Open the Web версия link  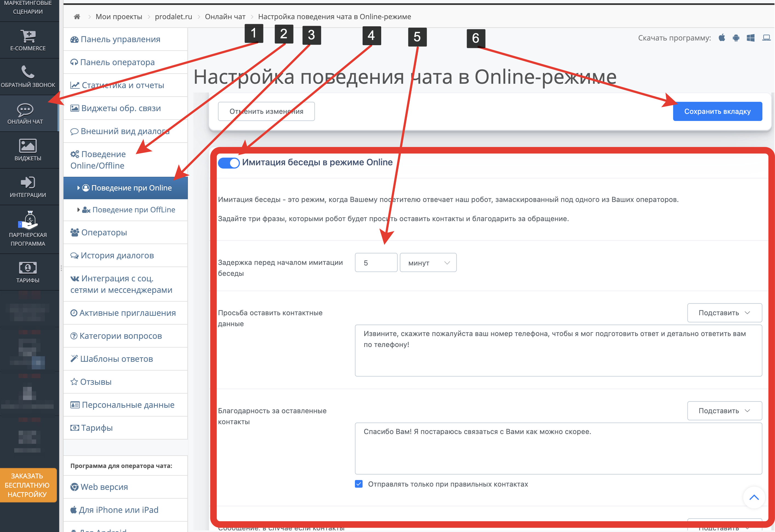coord(125,487)
